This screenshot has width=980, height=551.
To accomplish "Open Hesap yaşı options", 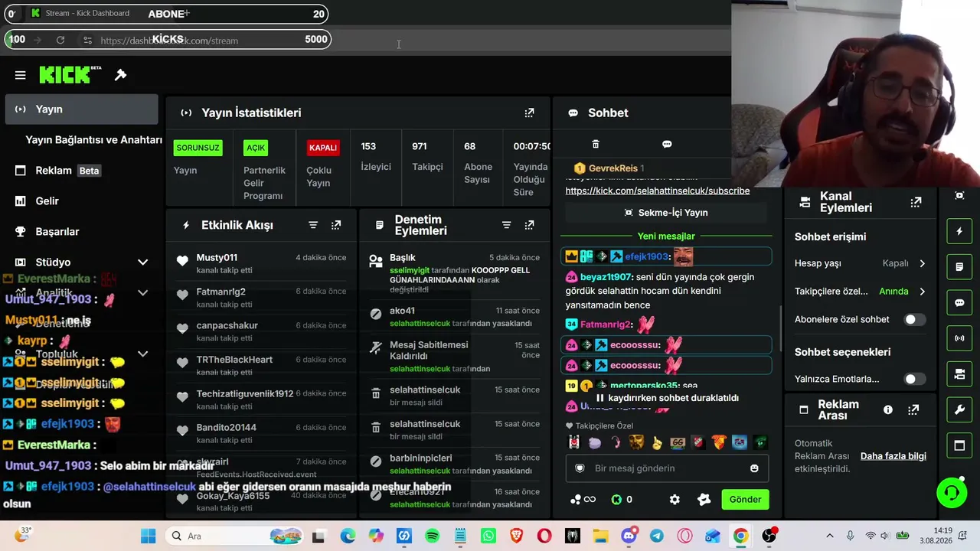I will click(860, 263).
